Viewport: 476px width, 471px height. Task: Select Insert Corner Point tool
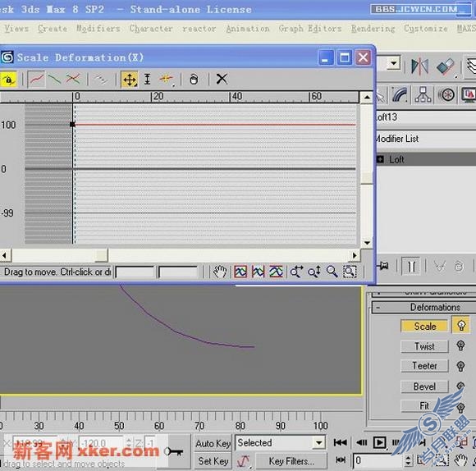point(166,80)
